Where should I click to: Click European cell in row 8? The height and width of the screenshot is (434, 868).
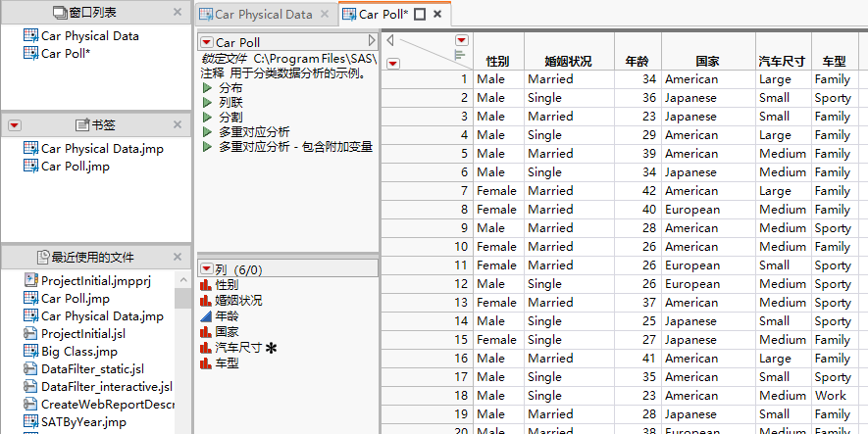pos(708,210)
